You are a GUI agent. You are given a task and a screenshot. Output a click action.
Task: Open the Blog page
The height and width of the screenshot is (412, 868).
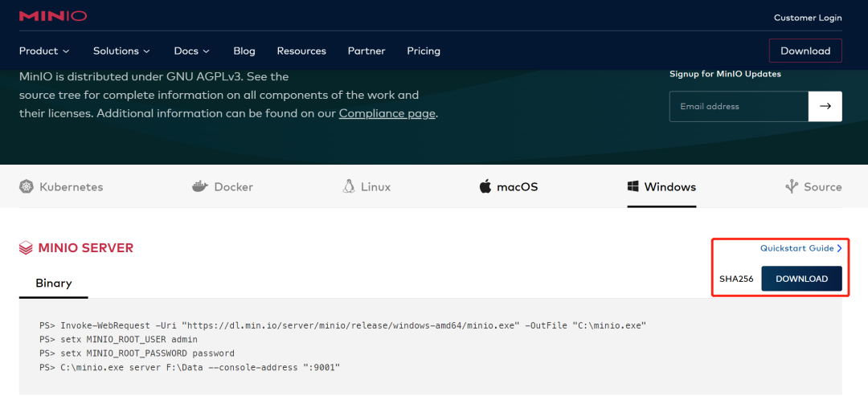tap(244, 51)
